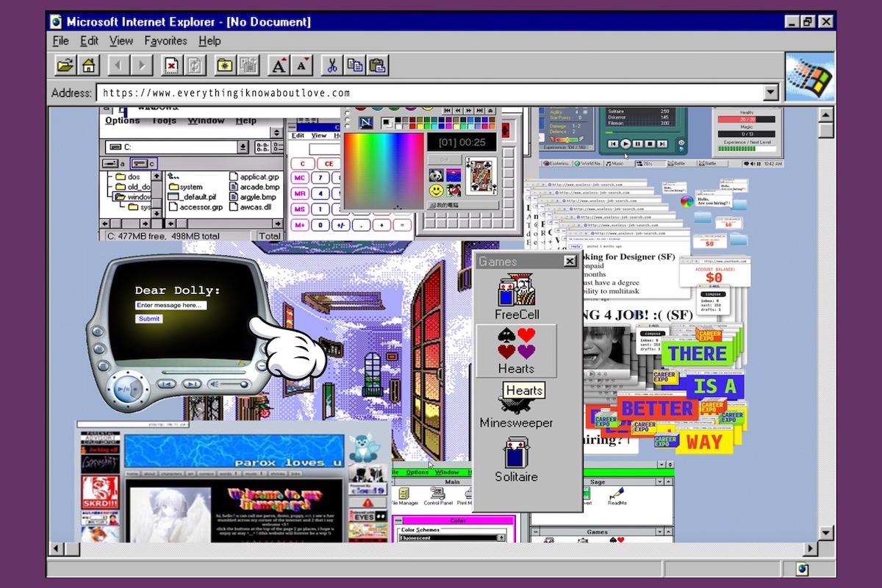
Task: Select arcade.bmp in File Manager
Action: click(253, 187)
